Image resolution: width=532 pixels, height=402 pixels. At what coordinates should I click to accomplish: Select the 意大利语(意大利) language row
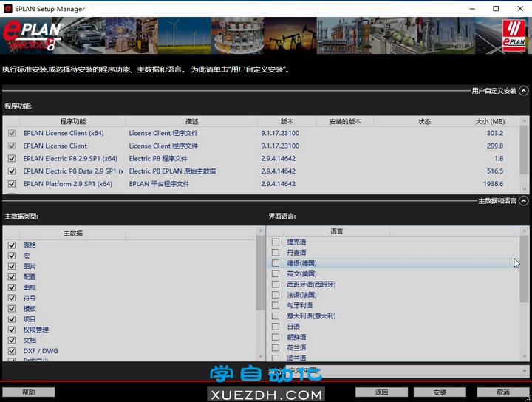point(393,316)
